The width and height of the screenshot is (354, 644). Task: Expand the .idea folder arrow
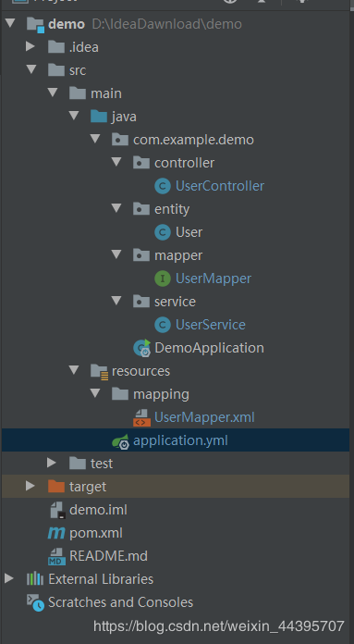tap(31, 46)
